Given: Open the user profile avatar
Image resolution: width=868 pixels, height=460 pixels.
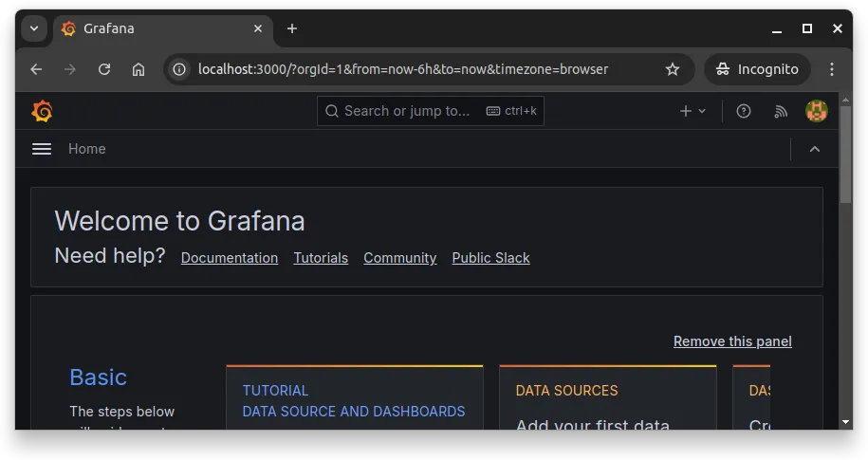Looking at the screenshot, I should 817,111.
